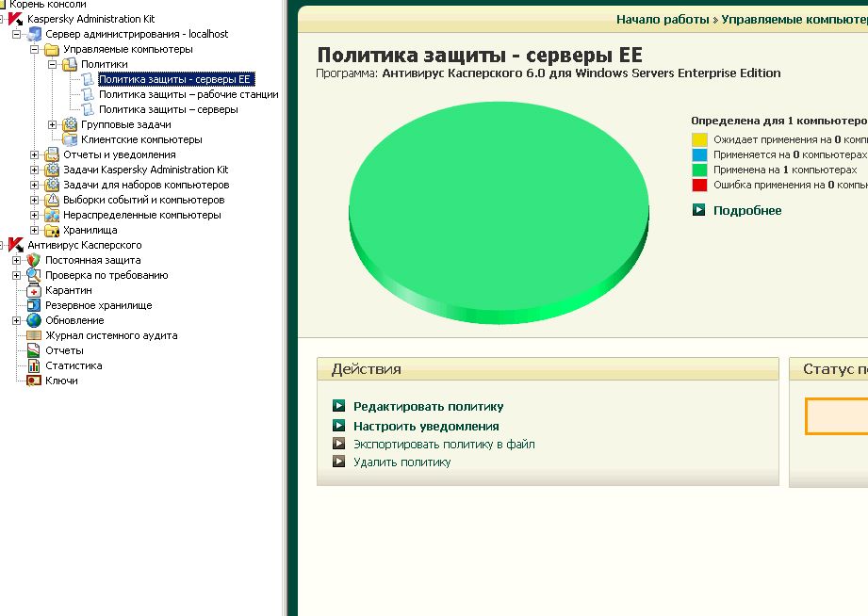Image resolution: width=868 pixels, height=616 pixels.
Task: Click the Статистика chart icon
Action: click(34, 365)
